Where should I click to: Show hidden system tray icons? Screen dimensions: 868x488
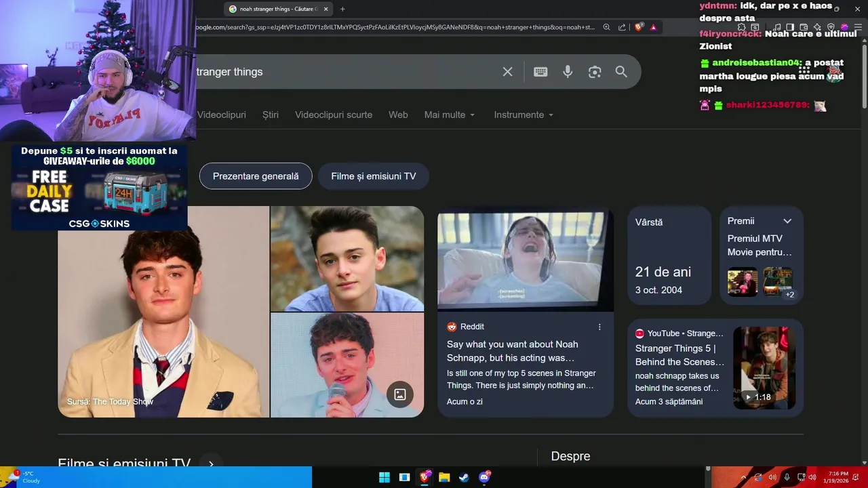tap(744, 477)
